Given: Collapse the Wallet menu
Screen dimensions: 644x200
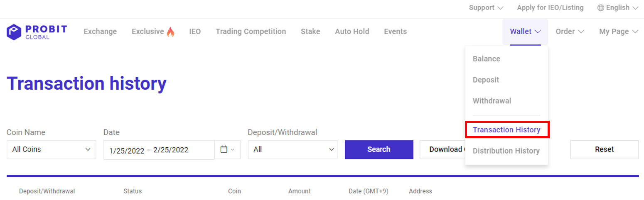Looking at the screenshot, I should pyautogui.click(x=525, y=32).
